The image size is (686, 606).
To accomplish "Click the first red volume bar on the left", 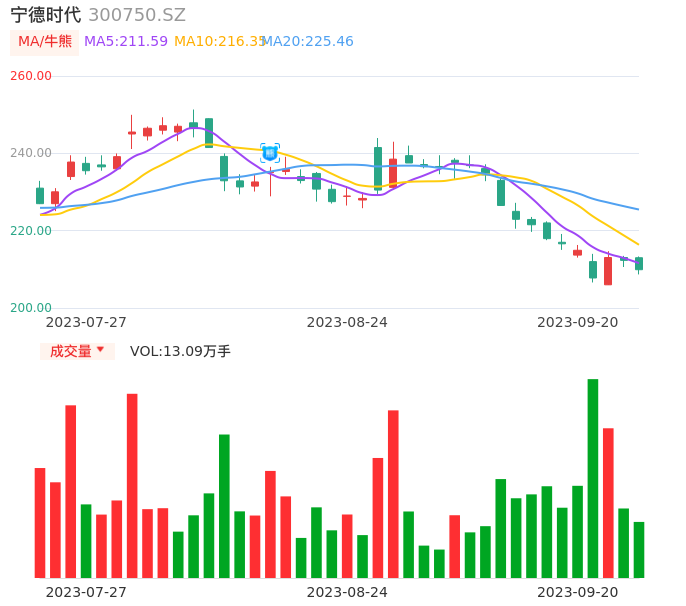I will 40,523.
